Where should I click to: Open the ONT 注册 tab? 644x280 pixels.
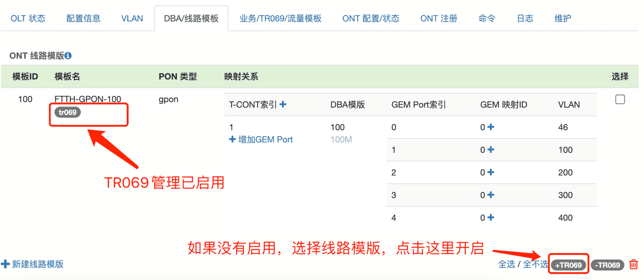tap(439, 19)
